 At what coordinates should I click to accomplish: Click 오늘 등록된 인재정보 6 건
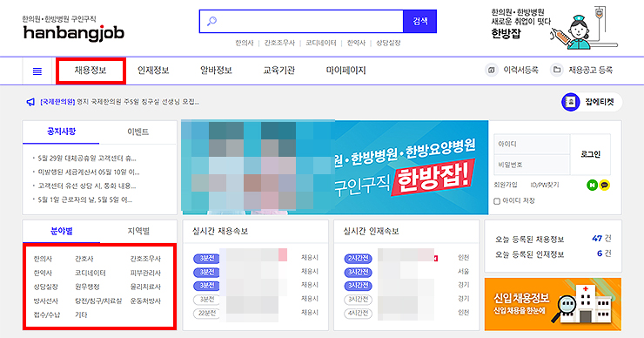[553, 254]
